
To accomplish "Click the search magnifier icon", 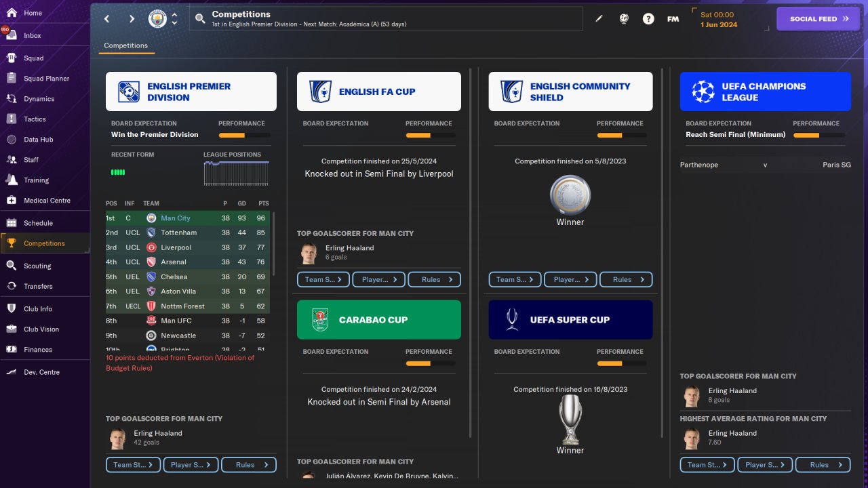I will pos(200,19).
